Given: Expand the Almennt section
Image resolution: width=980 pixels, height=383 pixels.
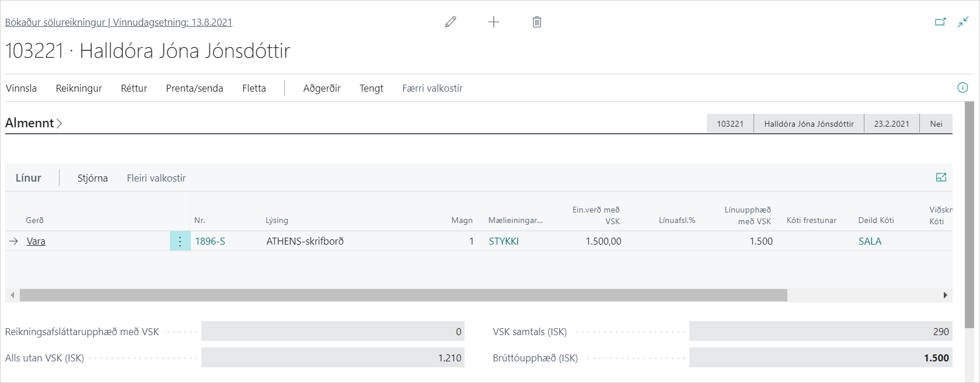Looking at the screenshot, I should point(34,123).
